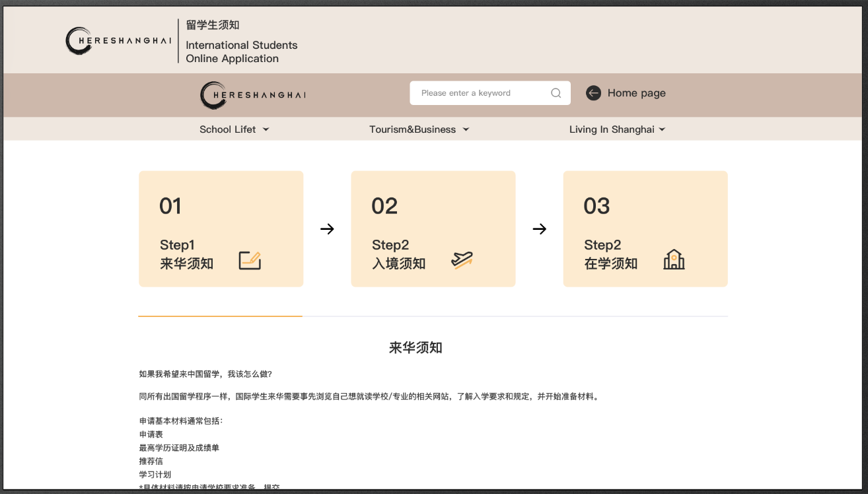Expand the Living In Shanghai dropdown arrow

click(662, 129)
